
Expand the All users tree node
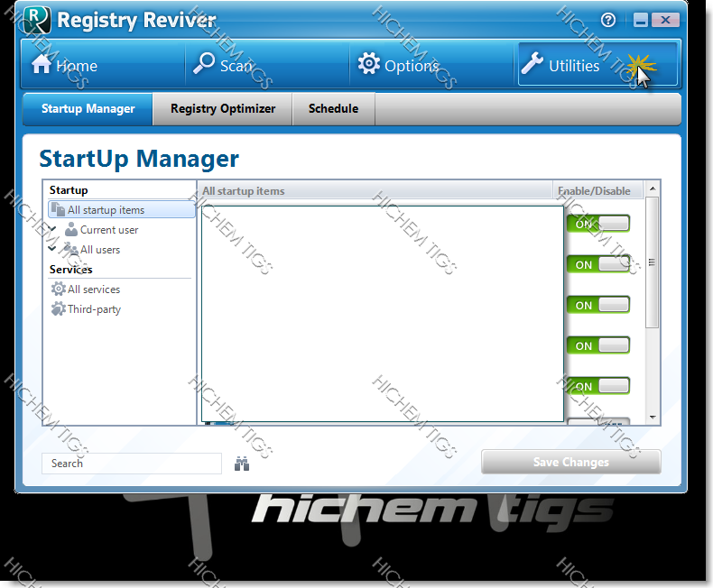pyautogui.click(x=52, y=248)
